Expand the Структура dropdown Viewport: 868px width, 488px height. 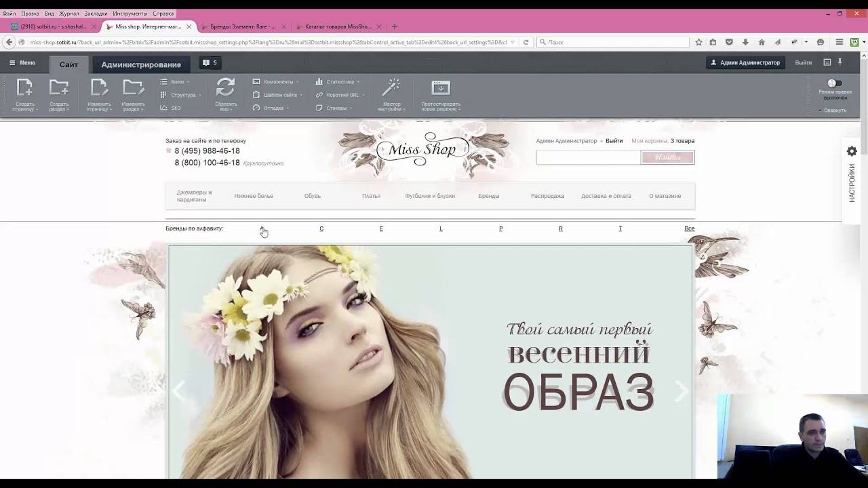pyautogui.click(x=180, y=95)
